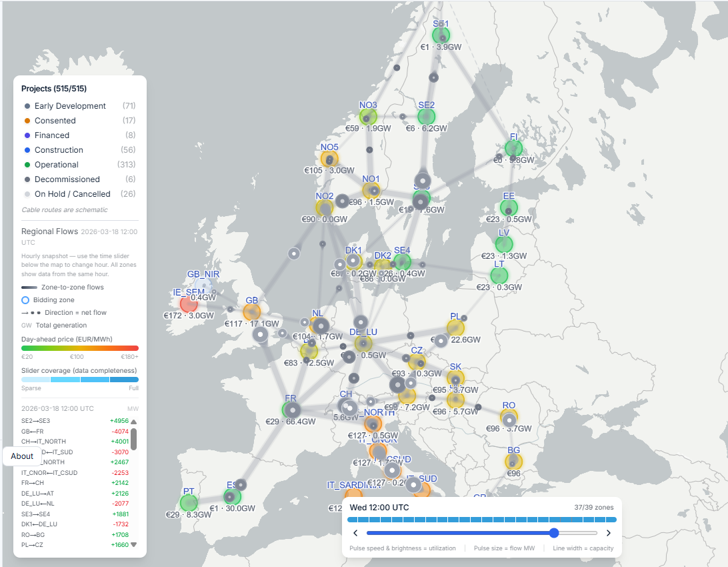Step back an hour using left chevron
Image resolution: width=728 pixels, height=567 pixels.
[x=355, y=533]
